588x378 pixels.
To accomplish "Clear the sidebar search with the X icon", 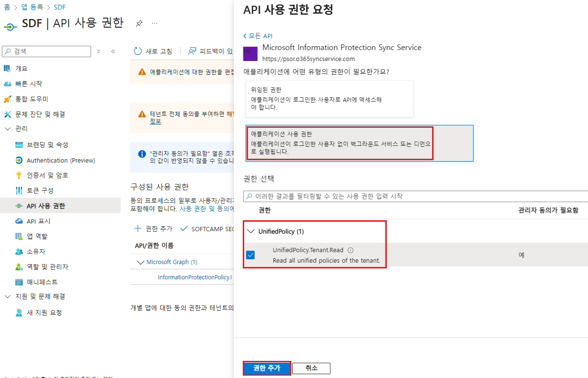I will pyautogui.click(x=99, y=51).
